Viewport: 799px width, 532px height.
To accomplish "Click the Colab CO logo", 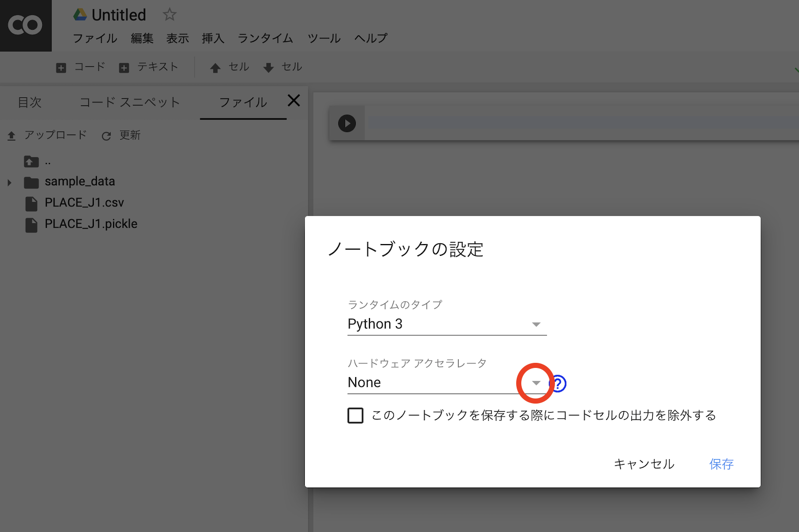I will coord(25,25).
